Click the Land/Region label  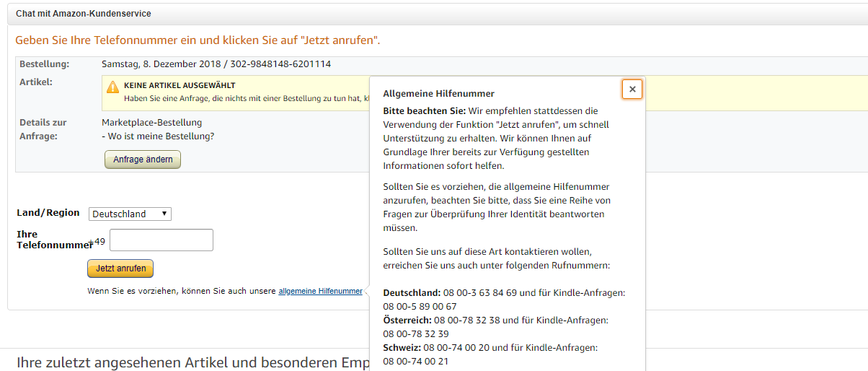coord(48,213)
